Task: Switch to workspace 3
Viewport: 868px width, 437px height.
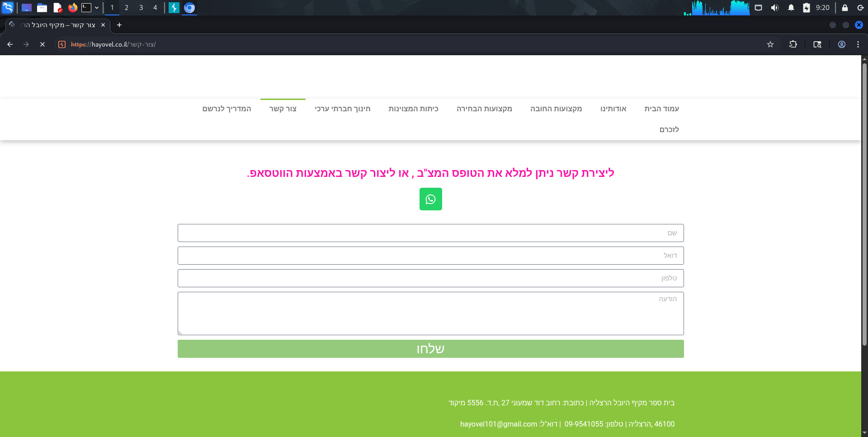Action: point(141,8)
